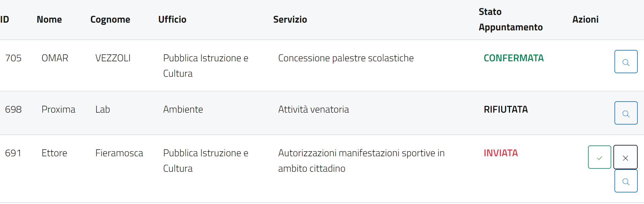View details of appointment 705
Image resolution: width=644 pixels, height=204 pixels.
(x=626, y=62)
